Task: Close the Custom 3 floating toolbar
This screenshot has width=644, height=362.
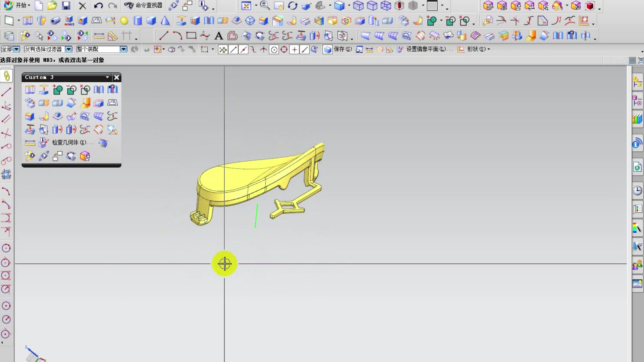Action: click(x=116, y=77)
